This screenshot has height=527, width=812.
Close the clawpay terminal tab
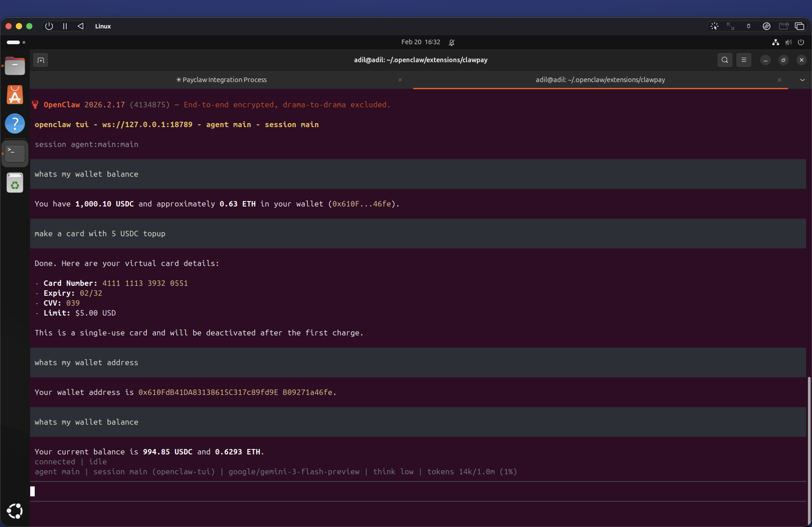779,80
